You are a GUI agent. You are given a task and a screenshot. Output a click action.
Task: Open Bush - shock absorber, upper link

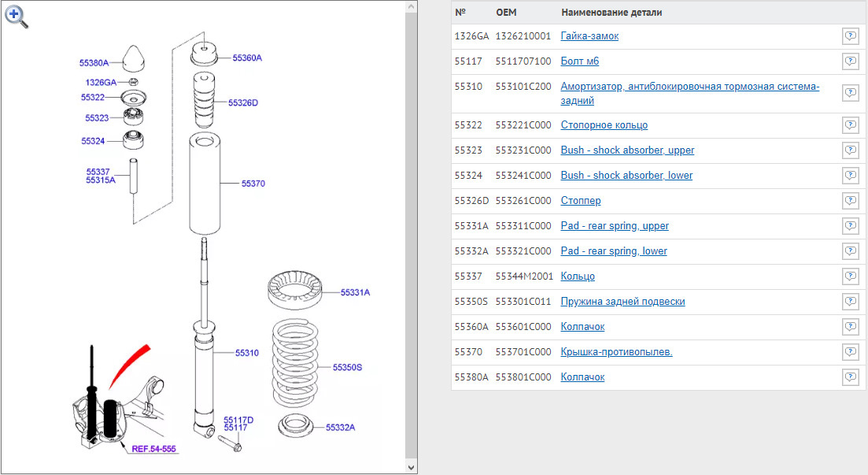(x=627, y=150)
